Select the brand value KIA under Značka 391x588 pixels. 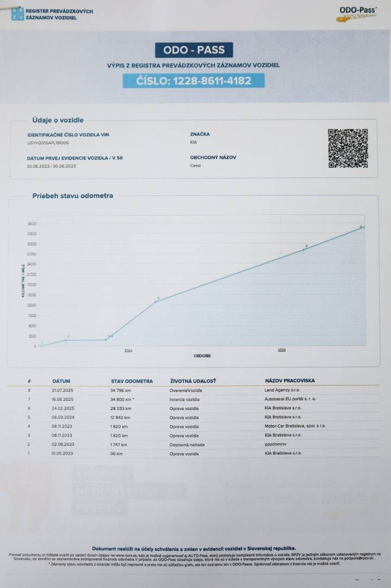pyautogui.click(x=193, y=142)
